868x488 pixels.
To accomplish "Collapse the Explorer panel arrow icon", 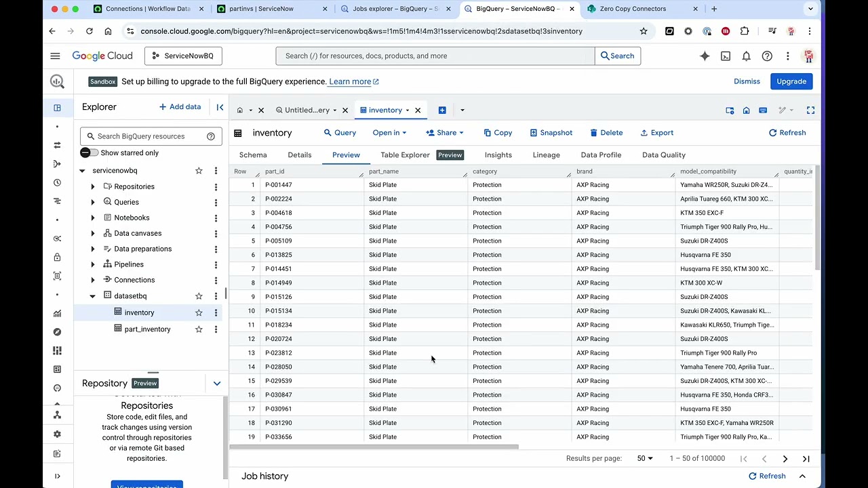I will pyautogui.click(x=220, y=107).
